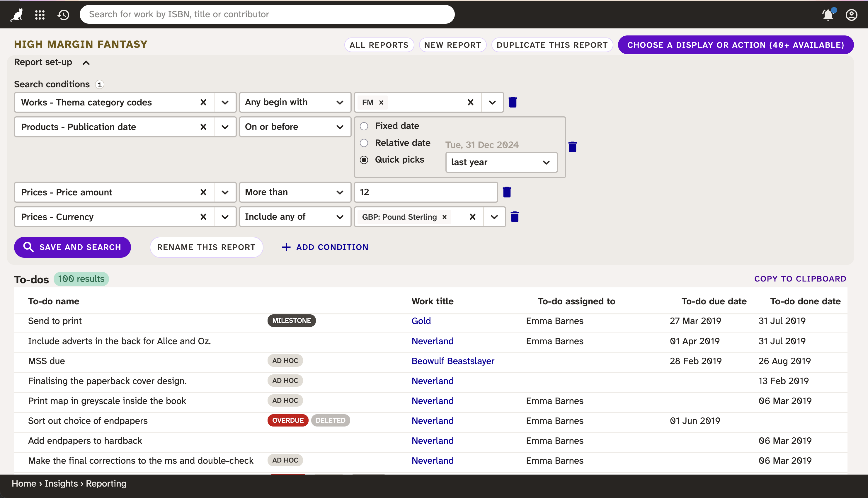Open the More than operator dropdown

(295, 192)
